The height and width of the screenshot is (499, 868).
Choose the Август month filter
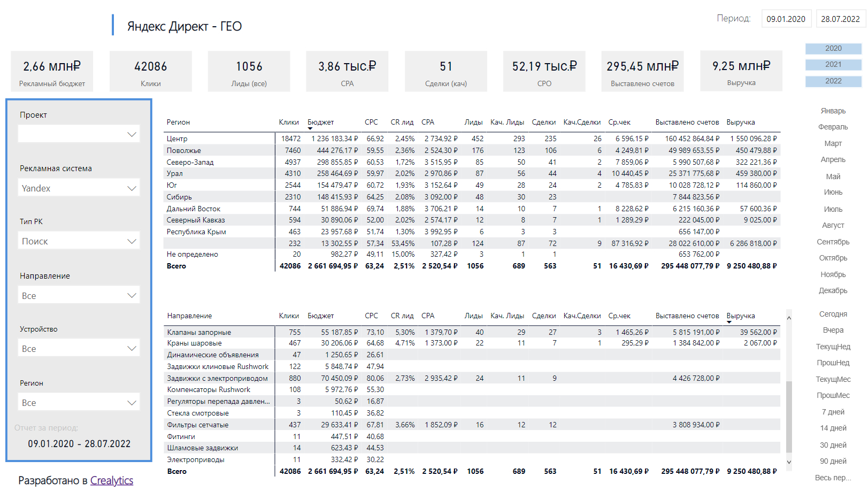(833, 225)
